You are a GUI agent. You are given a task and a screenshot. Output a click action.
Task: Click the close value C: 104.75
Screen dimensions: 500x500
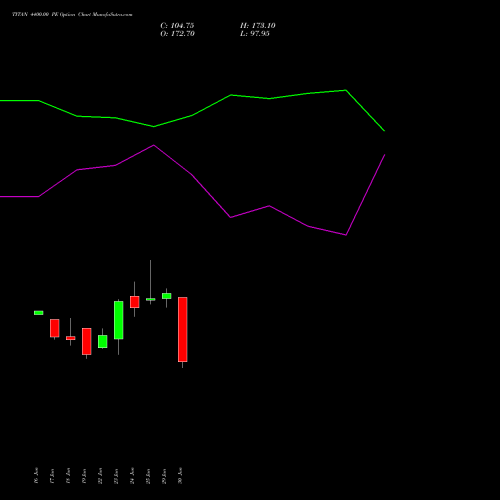(x=177, y=26)
